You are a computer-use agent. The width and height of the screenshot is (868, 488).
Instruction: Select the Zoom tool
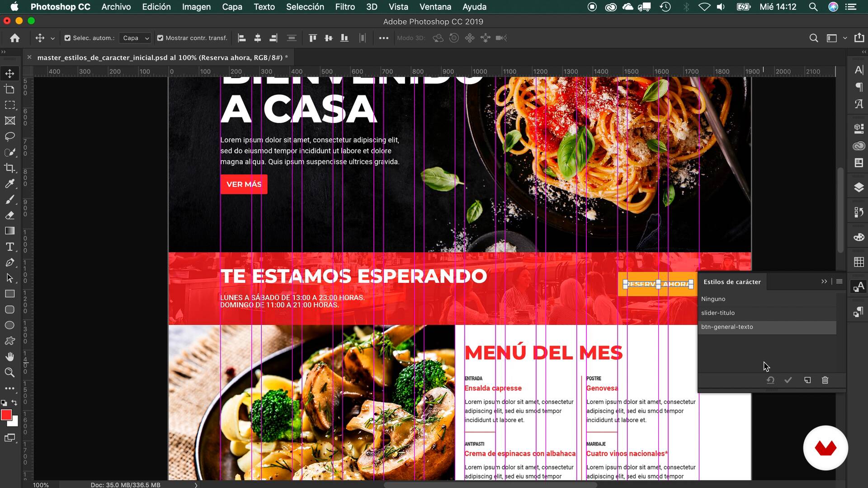pos(9,372)
